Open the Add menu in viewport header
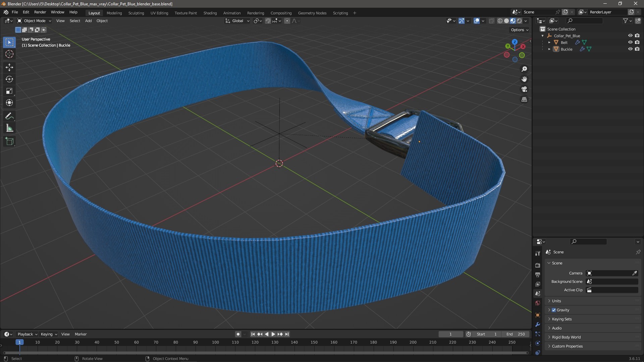 coord(88,21)
